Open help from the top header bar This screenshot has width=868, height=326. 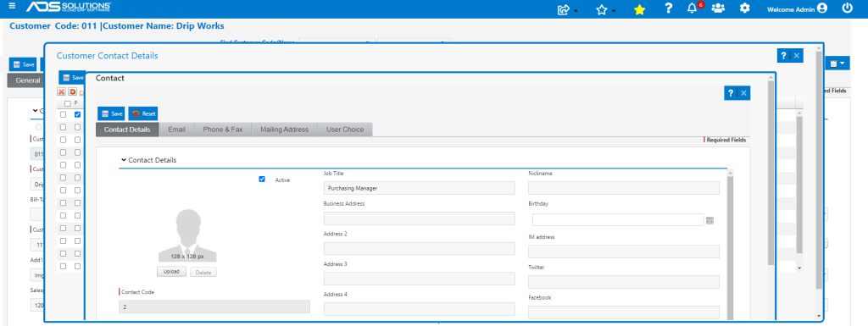click(x=669, y=8)
